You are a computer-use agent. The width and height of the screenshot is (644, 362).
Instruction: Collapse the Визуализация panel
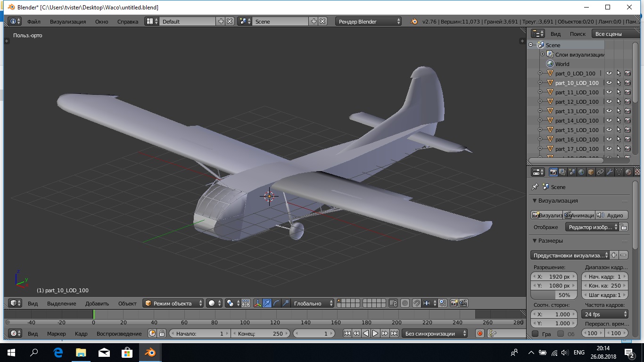pyautogui.click(x=534, y=200)
